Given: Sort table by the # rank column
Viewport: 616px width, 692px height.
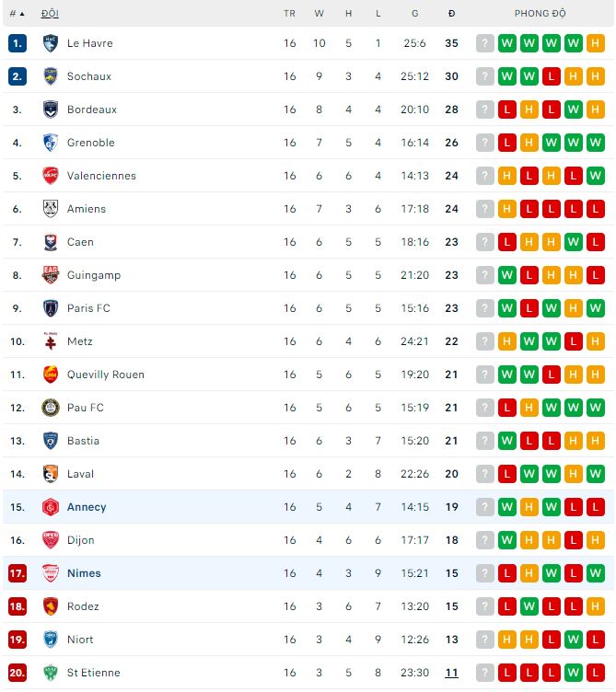Looking at the screenshot, I should coord(17,14).
